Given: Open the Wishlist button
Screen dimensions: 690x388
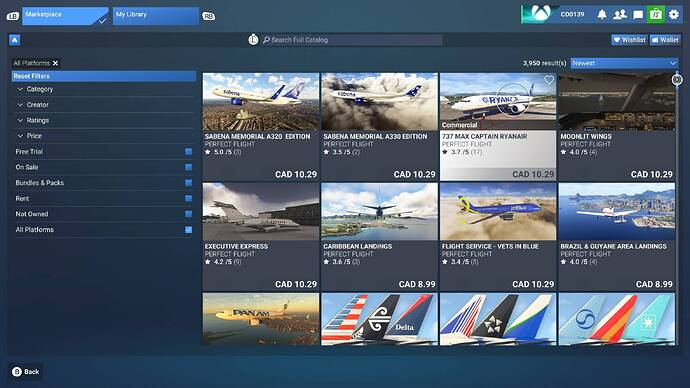Looking at the screenshot, I should click(x=629, y=40).
